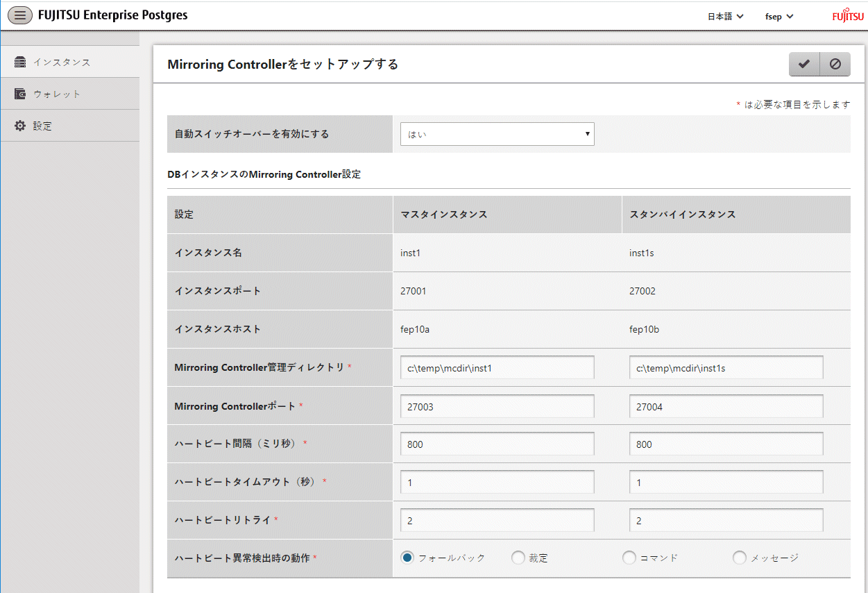This screenshot has width=868, height=593.
Task: Click the instance stack icon in sidebar
Action: pyautogui.click(x=20, y=62)
